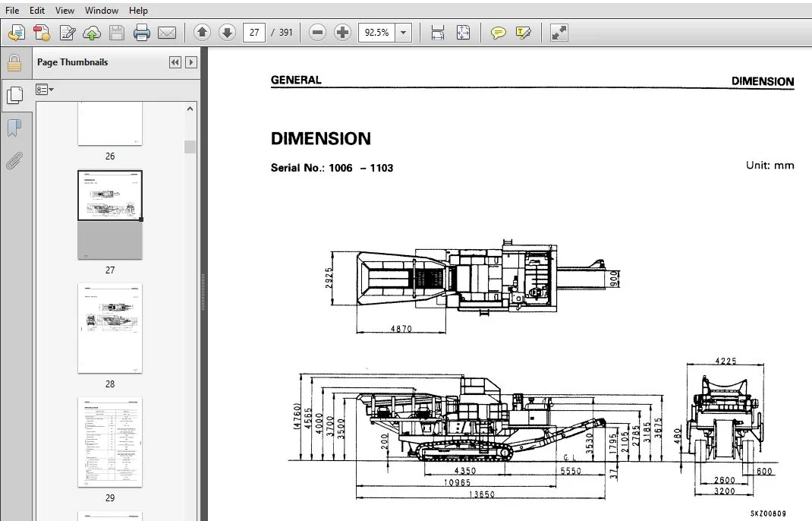This screenshot has width=812, height=521.
Task: Click the SKZ00809 drawing number
Action: (768, 513)
